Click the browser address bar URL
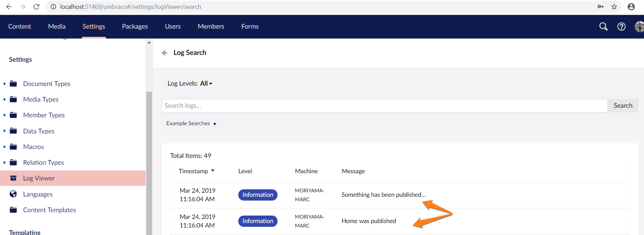This screenshot has width=644, height=235. click(131, 7)
